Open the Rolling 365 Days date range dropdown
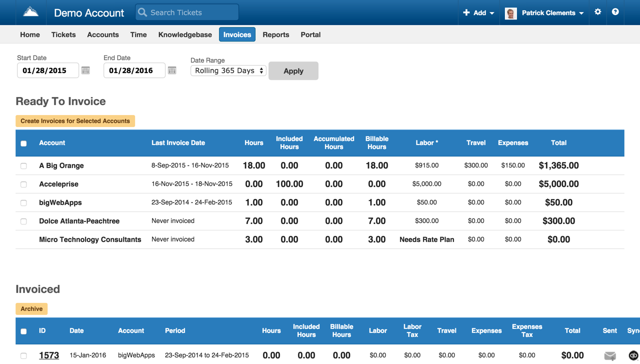The width and height of the screenshot is (640, 364). [228, 70]
